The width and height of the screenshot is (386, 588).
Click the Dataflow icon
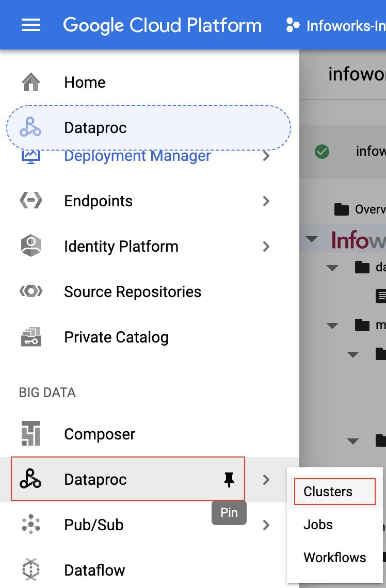click(31, 569)
